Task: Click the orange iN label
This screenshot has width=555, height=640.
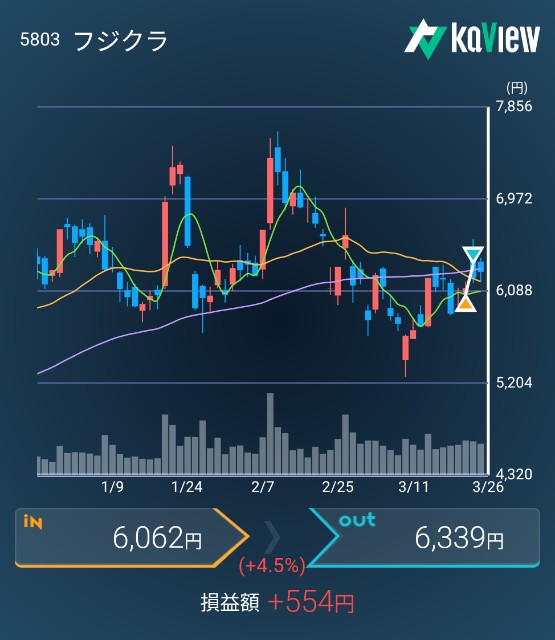Action: pyautogui.click(x=33, y=522)
